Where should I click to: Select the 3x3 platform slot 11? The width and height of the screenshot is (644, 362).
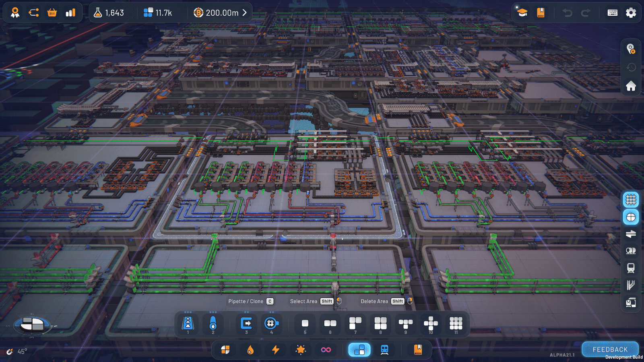pyautogui.click(x=456, y=323)
